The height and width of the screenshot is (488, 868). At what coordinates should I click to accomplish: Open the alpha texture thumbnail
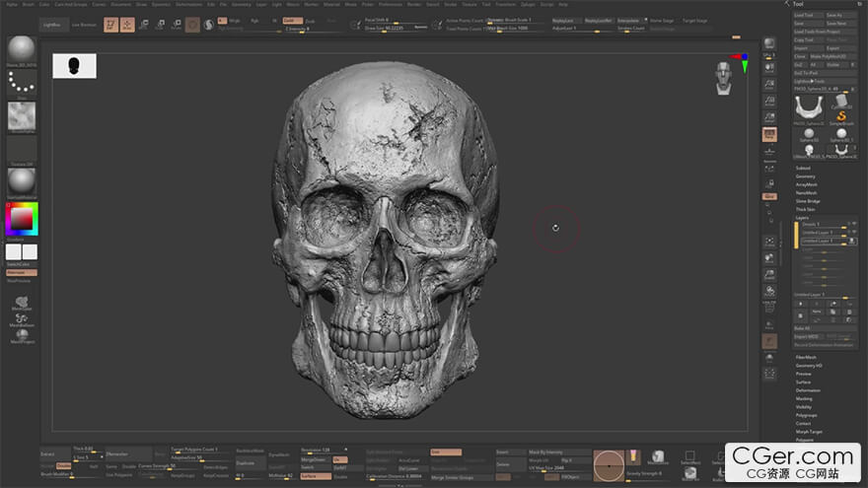(22, 115)
